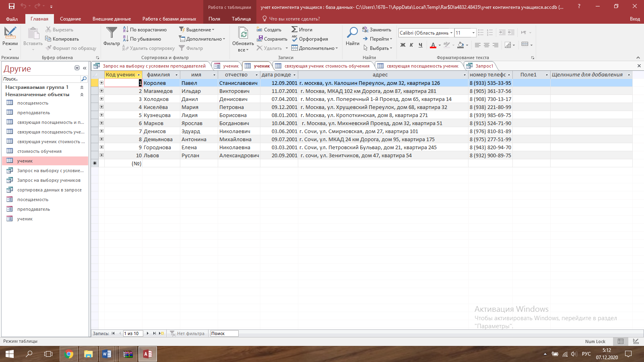Click the Find (Найти) binoculars icon
Screen dimensions: 644x362
point(353,33)
